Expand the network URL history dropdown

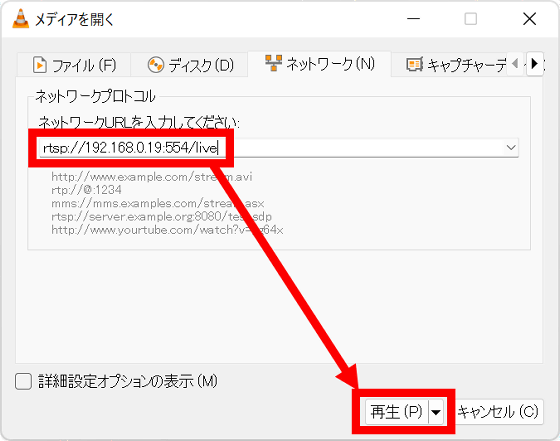(511, 147)
